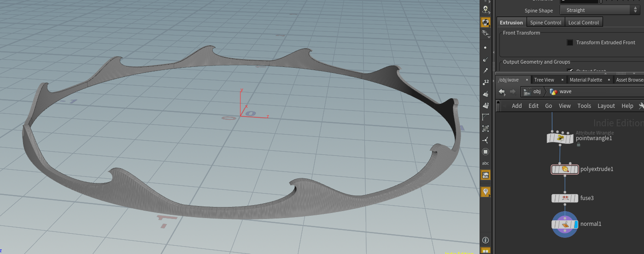644x254 pixels.
Task: Click the fuse3 node icon
Action: pyautogui.click(x=565, y=198)
